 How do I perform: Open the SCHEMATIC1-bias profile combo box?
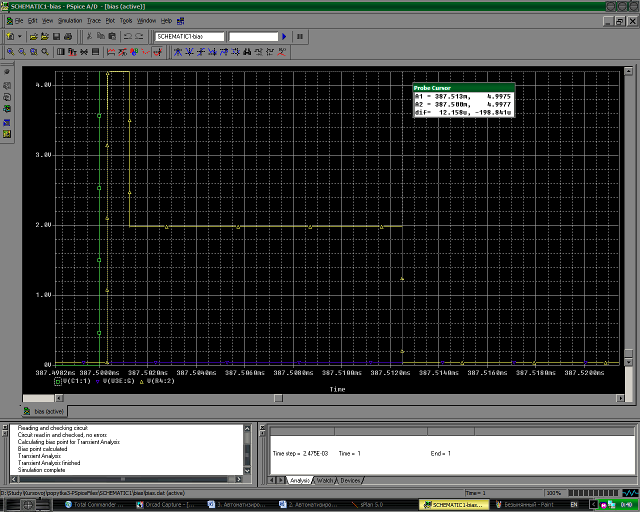[x=189, y=36]
